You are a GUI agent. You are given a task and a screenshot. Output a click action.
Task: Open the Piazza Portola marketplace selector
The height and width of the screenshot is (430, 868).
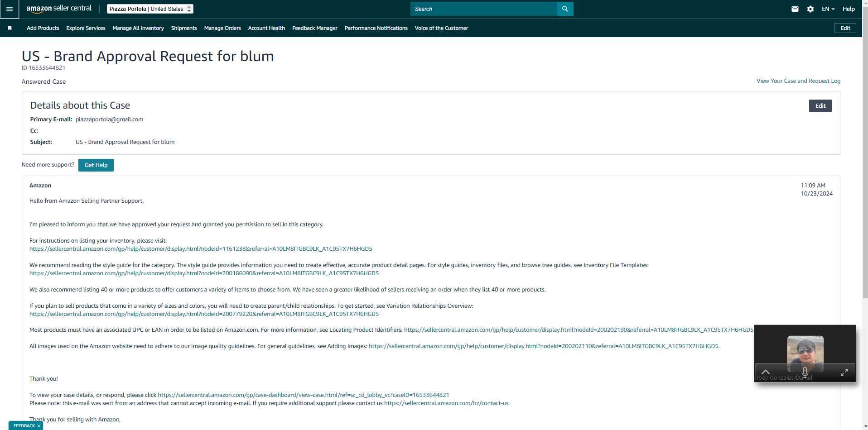150,9
